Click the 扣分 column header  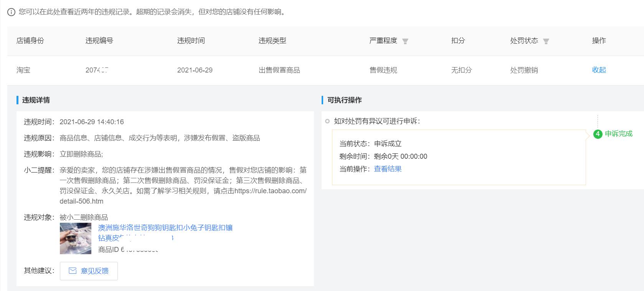point(458,41)
